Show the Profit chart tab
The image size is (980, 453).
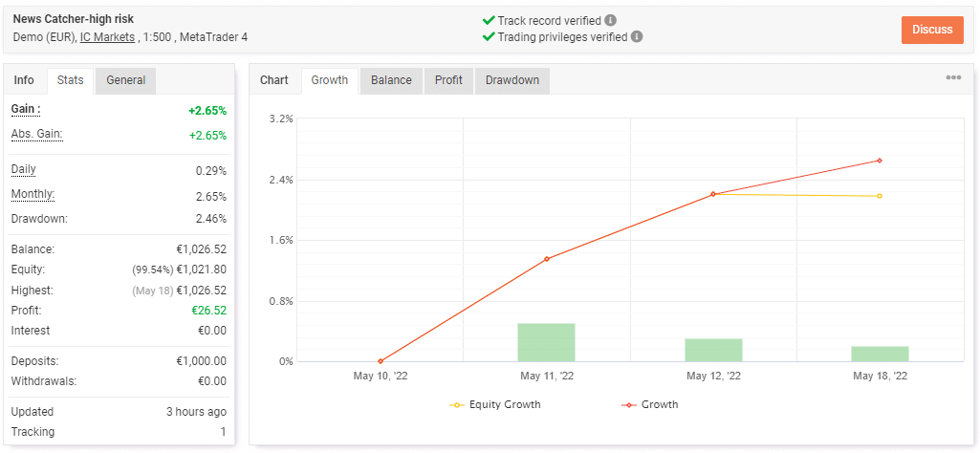[448, 80]
